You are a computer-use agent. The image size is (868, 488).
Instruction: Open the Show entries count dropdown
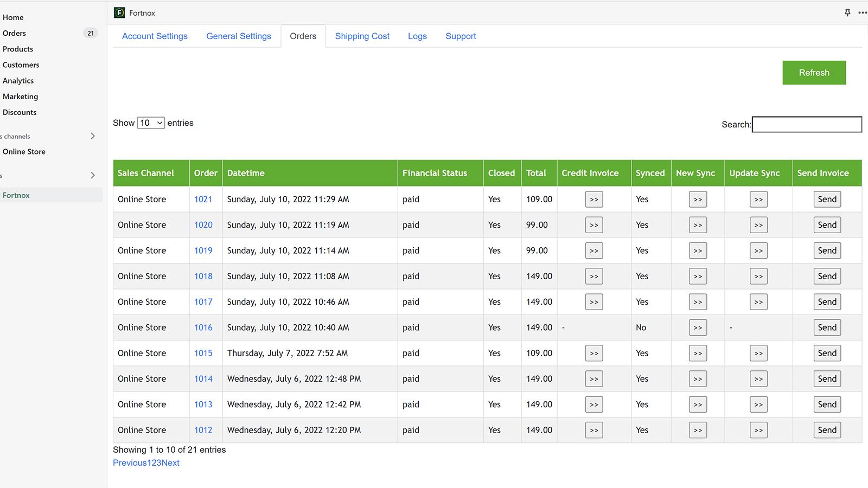click(151, 123)
